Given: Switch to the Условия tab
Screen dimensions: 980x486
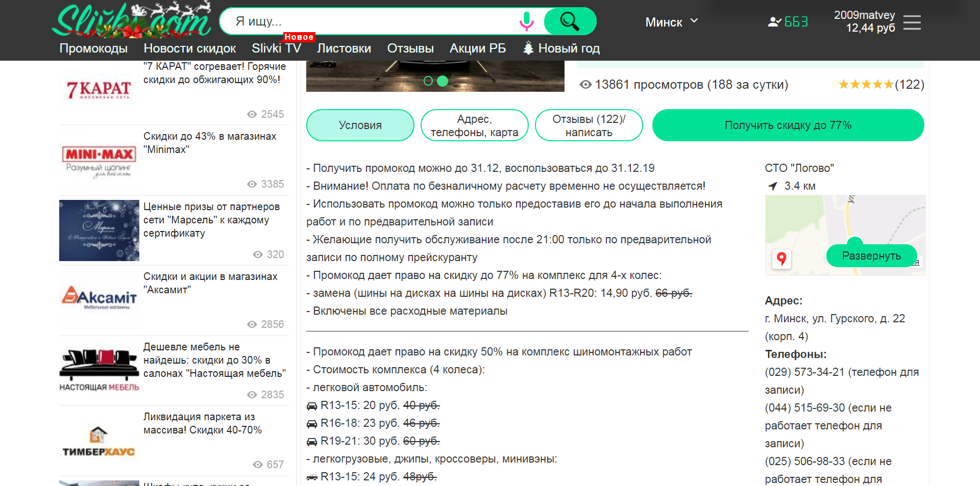Looking at the screenshot, I should [360, 125].
